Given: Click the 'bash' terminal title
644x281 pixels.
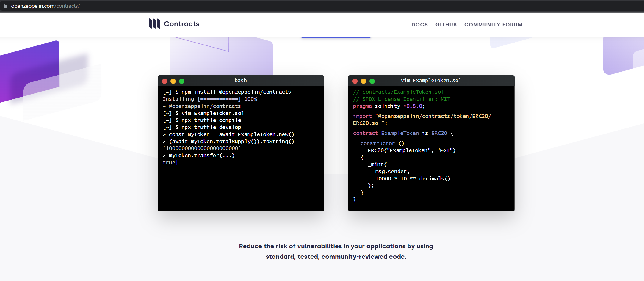Looking at the screenshot, I should pyautogui.click(x=241, y=80).
